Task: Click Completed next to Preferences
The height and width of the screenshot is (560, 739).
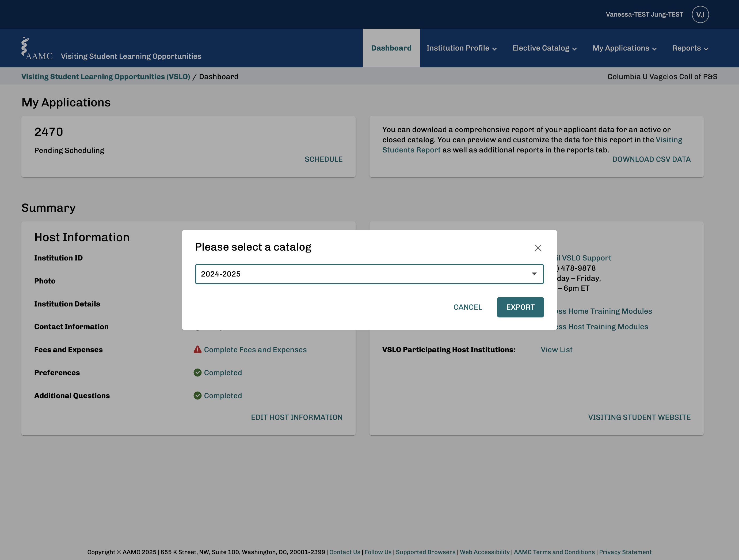Action: (223, 373)
